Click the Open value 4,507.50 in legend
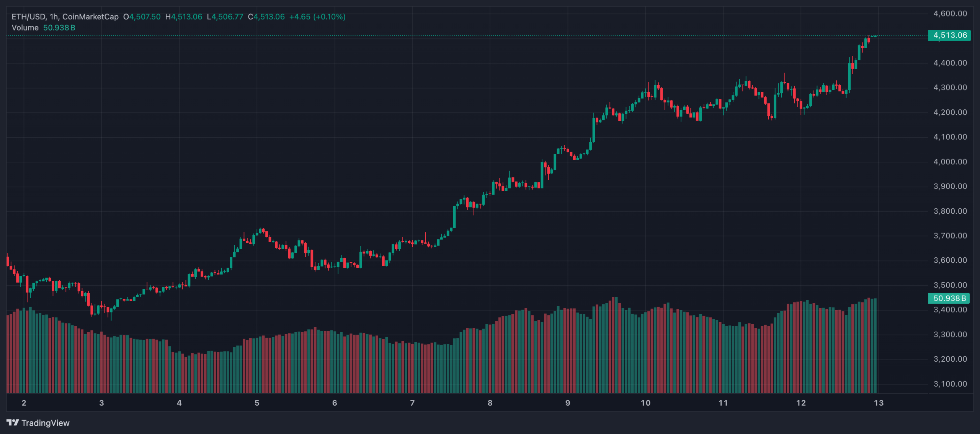 [145, 17]
